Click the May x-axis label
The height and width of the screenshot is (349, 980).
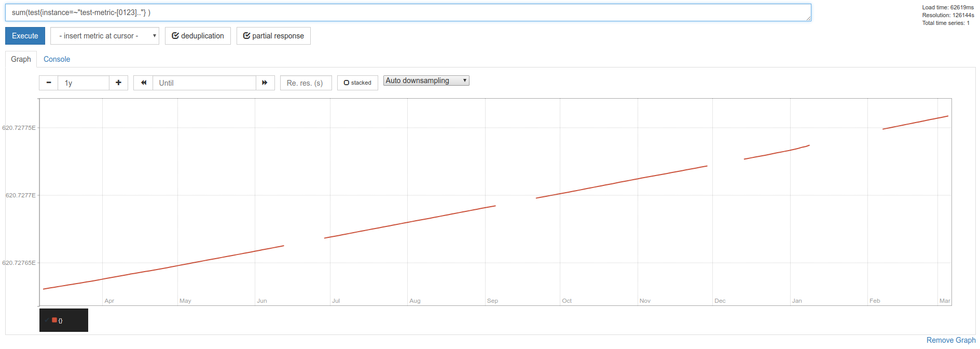(x=185, y=301)
